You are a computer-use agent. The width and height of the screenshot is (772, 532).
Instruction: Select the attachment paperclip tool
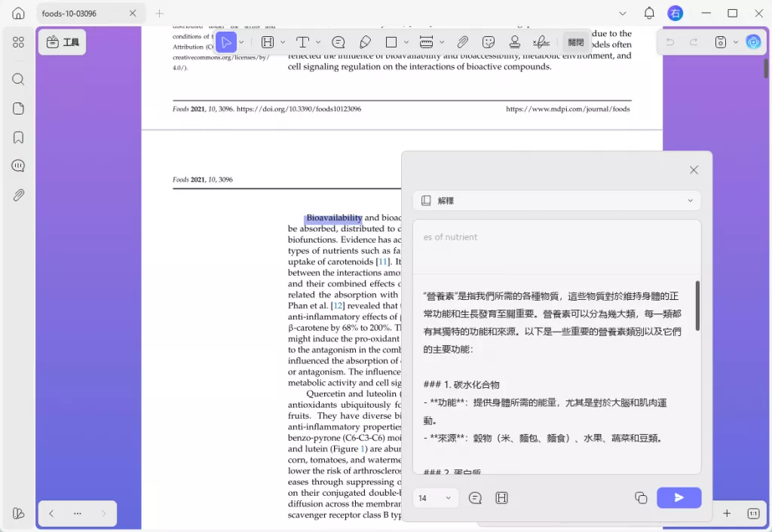tap(462, 42)
